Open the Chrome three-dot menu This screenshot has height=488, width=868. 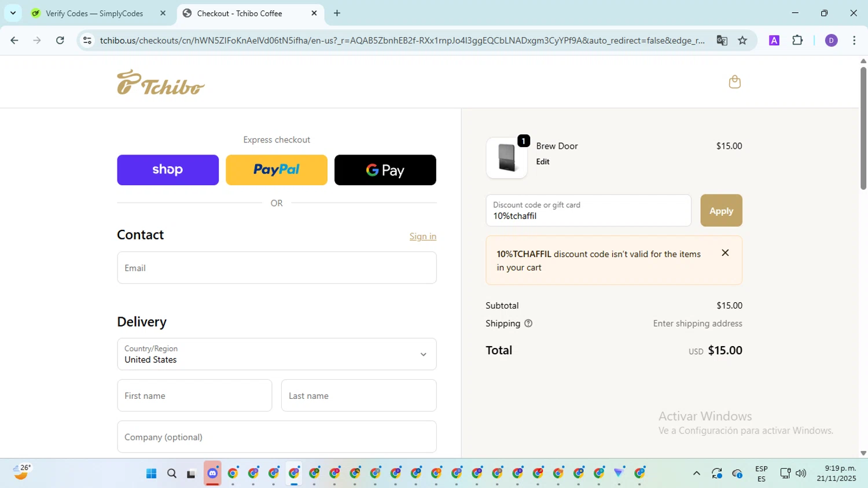(854, 41)
